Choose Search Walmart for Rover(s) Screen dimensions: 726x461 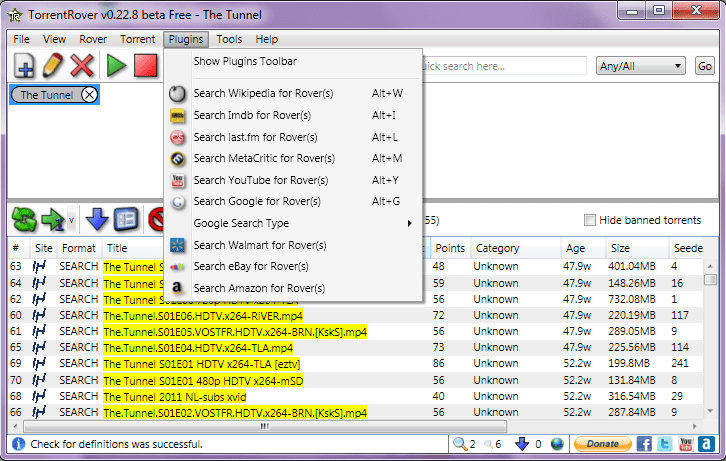293,245
